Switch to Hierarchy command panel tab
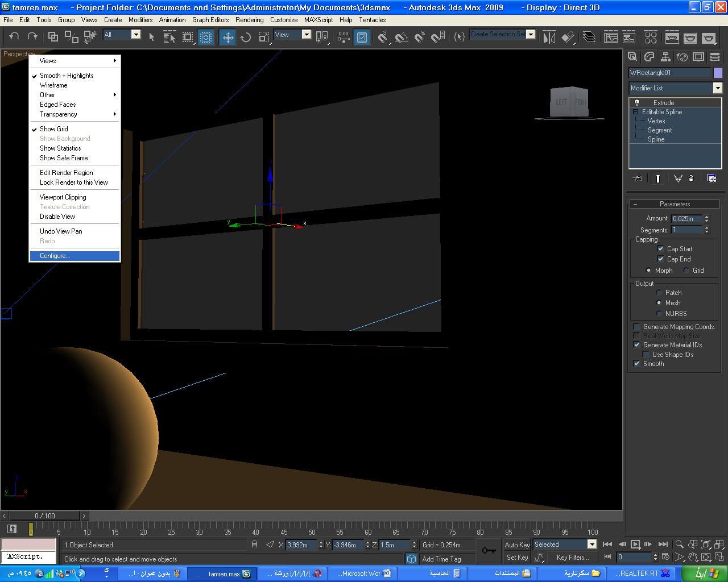 pyautogui.click(x=665, y=57)
